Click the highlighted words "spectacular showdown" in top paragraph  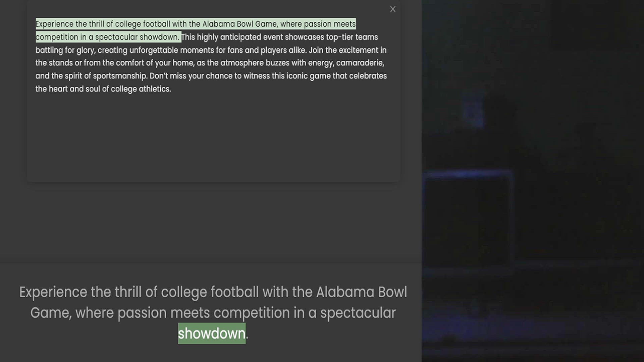137,37
